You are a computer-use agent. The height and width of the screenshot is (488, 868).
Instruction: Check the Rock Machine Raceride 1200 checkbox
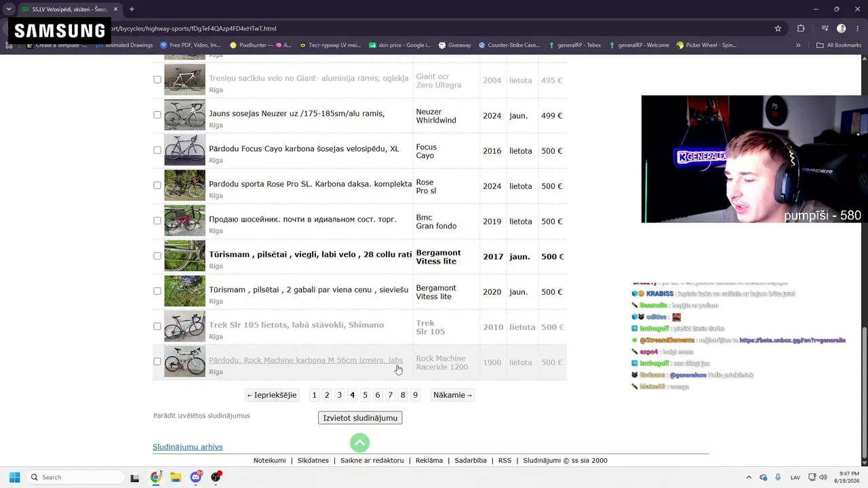click(x=157, y=361)
